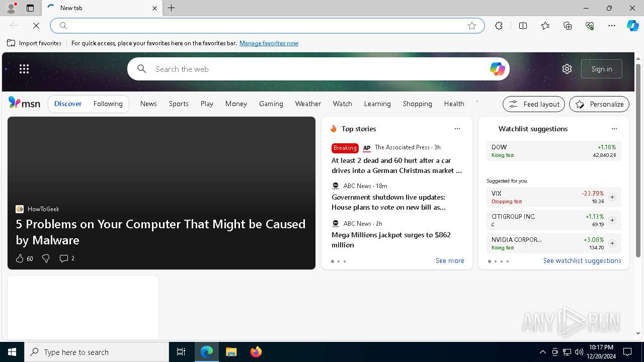Toggle split screen view

(523, 26)
